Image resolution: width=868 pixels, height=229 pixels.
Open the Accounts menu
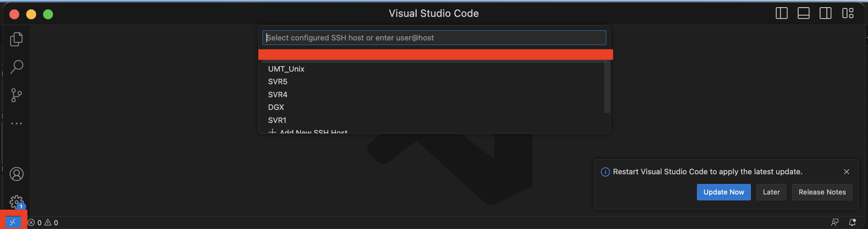[16, 174]
